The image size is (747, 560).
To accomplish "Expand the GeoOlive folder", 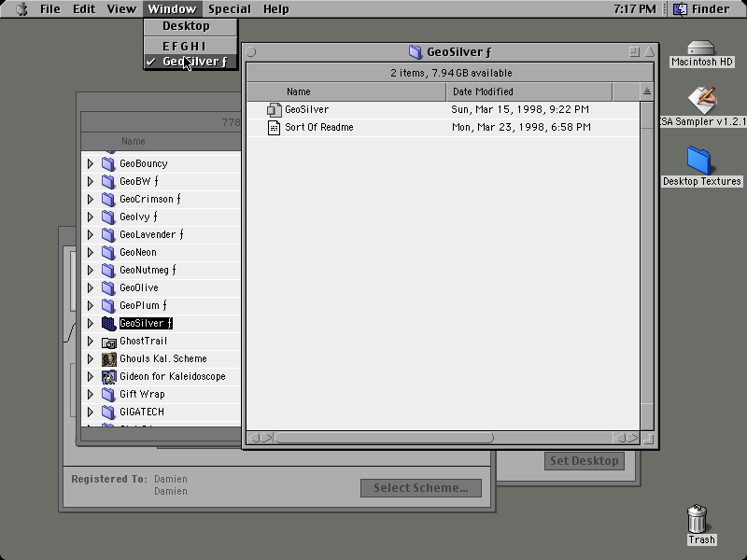I will click(x=90, y=287).
